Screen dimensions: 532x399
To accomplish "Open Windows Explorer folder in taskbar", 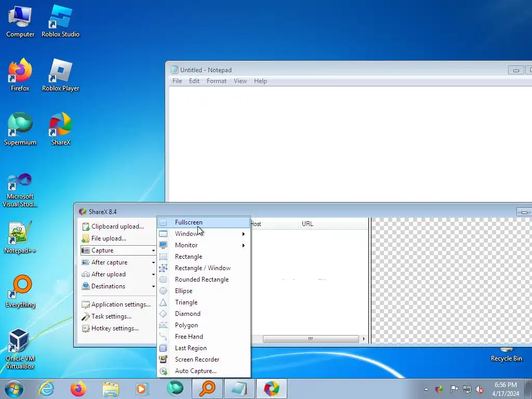I will pyautogui.click(x=111, y=389).
